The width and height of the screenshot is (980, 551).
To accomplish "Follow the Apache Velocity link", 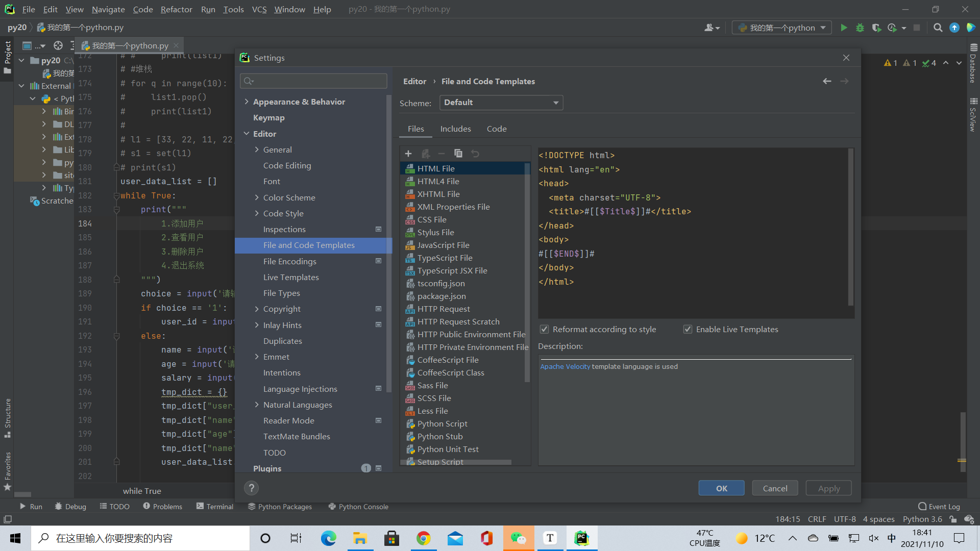I will (565, 366).
